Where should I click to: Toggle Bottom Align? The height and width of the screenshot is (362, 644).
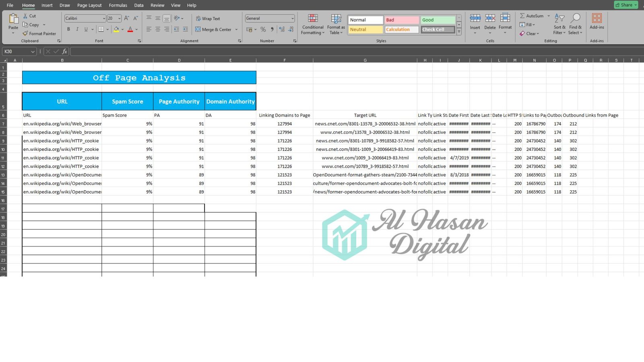tap(166, 18)
